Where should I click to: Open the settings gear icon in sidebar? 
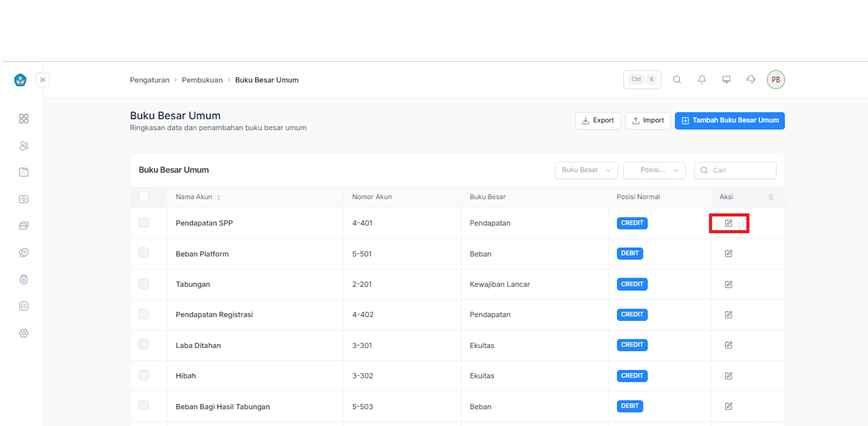point(24,333)
